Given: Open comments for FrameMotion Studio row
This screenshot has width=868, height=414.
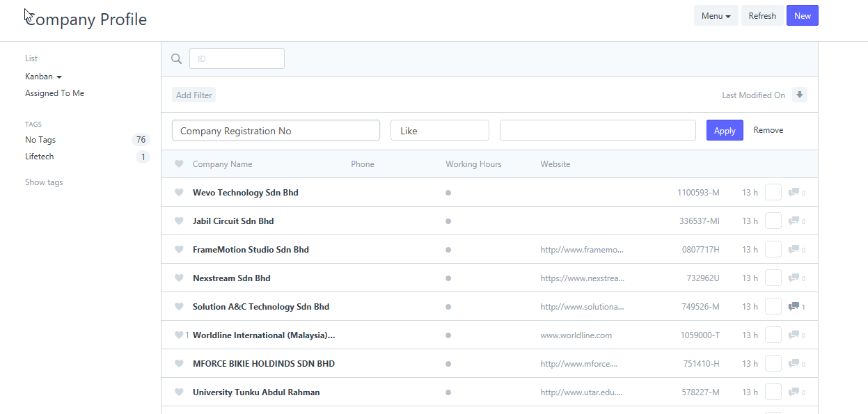Looking at the screenshot, I should tap(796, 250).
